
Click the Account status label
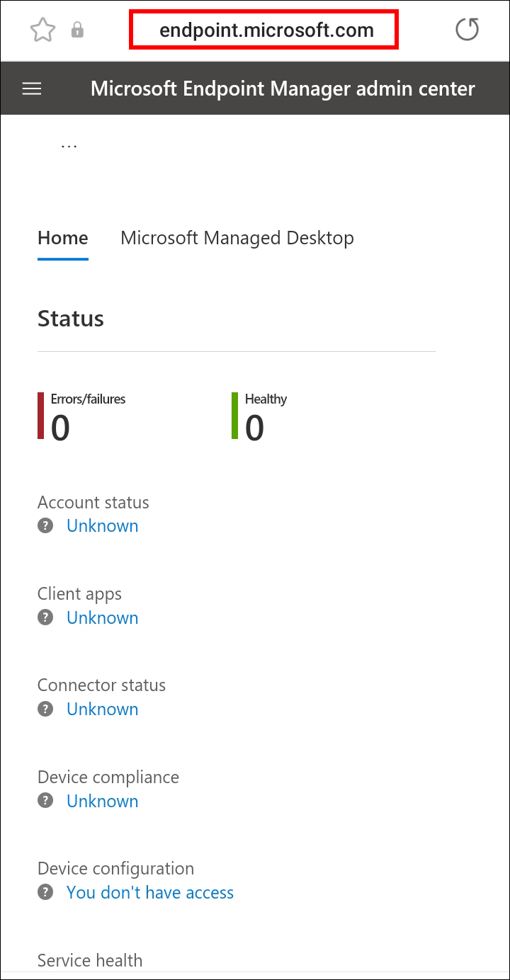pyautogui.click(x=93, y=502)
